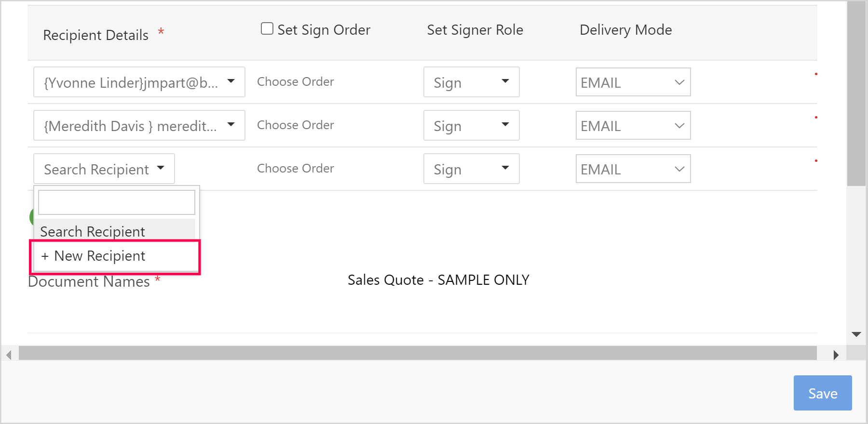Open Meredith Davis recipient dropdown
868x424 pixels.
pyautogui.click(x=139, y=126)
